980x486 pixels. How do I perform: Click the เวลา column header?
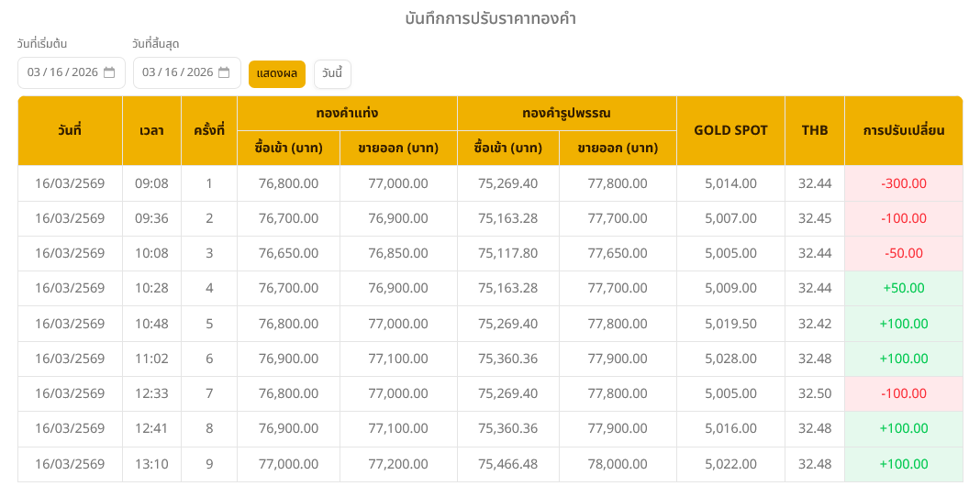(x=151, y=130)
